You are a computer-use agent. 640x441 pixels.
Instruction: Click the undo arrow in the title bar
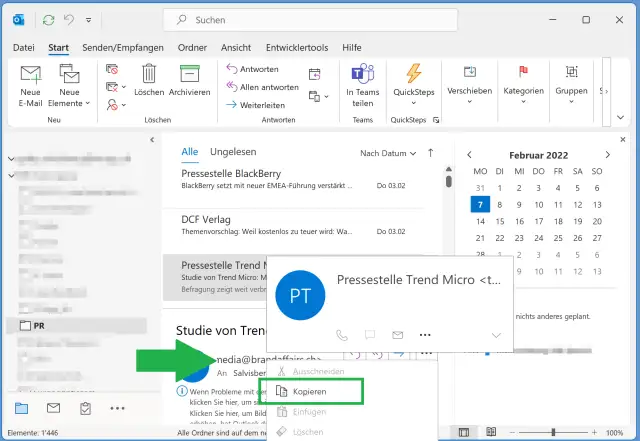pos(69,19)
